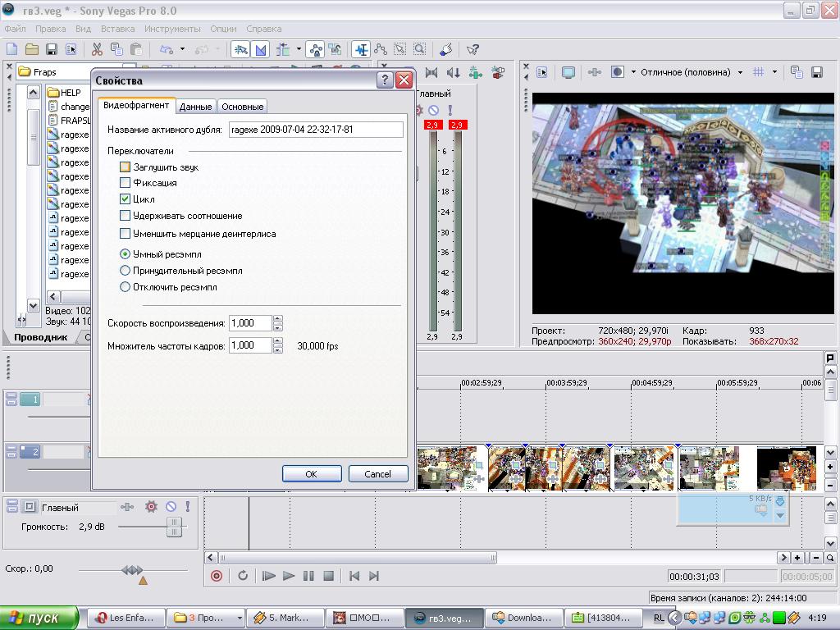Save snapshot to file in preview panel
Viewport: 840px width, 630px height.
pyautogui.click(x=816, y=72)
